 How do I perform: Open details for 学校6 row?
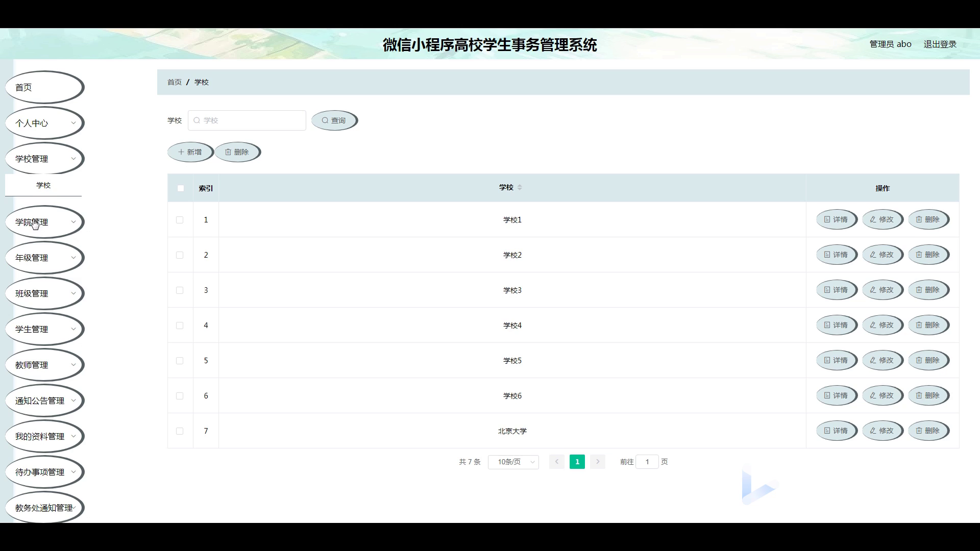click(836, 395)
